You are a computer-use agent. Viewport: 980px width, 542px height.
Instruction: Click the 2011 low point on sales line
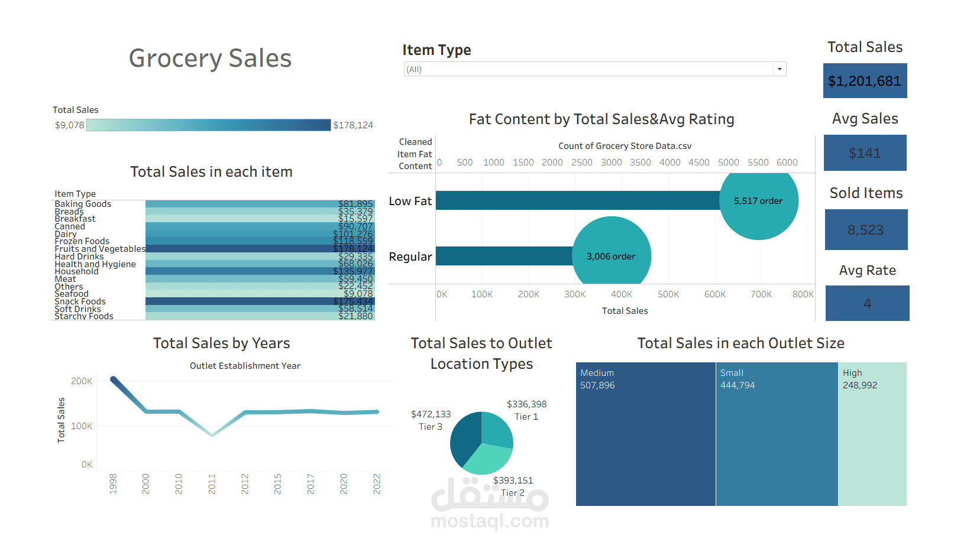[212, 435]
